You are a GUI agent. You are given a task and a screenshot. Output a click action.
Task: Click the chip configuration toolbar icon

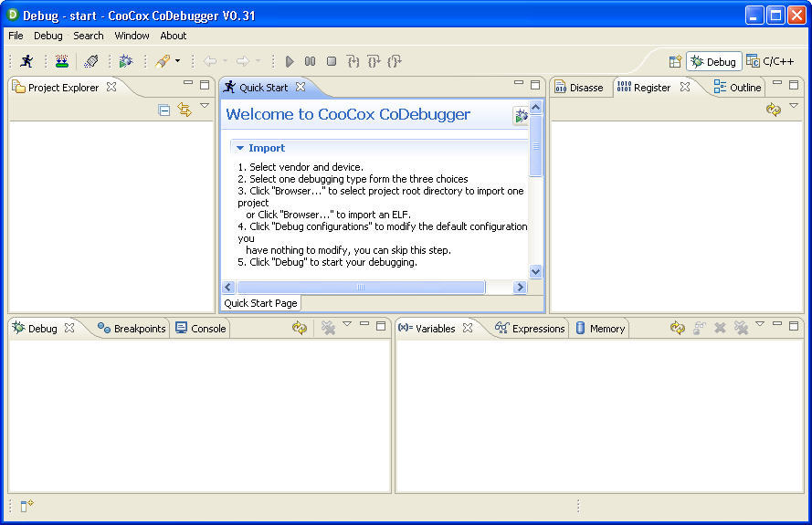pos(91,61)
